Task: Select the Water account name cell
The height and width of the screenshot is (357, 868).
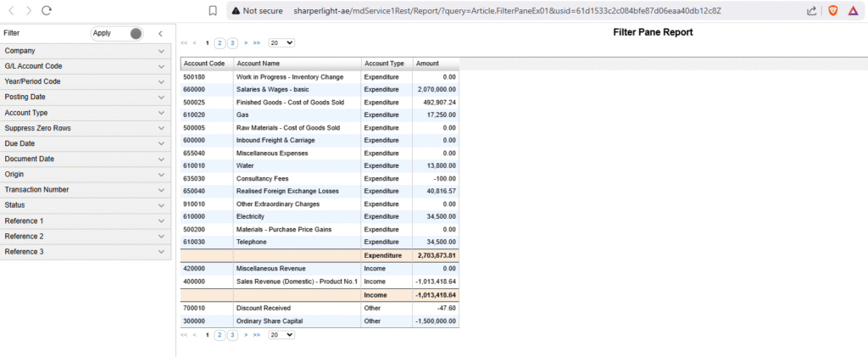Action: pyautogui.click(x=298, y=166)
